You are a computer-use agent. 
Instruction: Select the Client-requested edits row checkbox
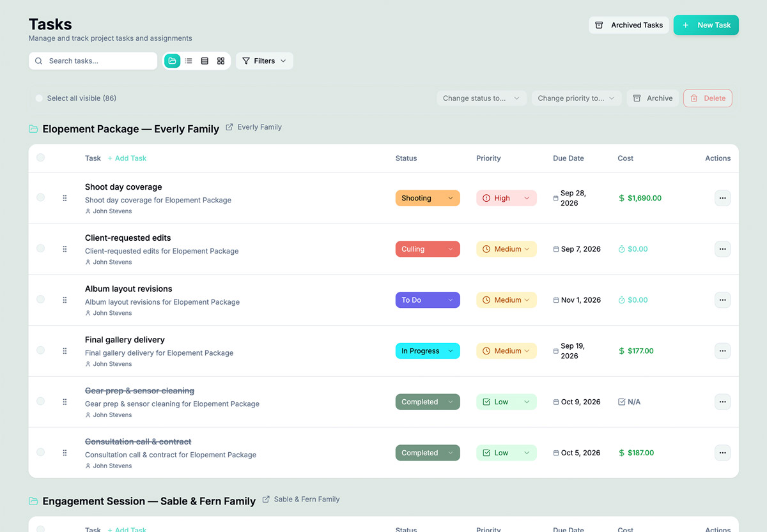point(40,248)
